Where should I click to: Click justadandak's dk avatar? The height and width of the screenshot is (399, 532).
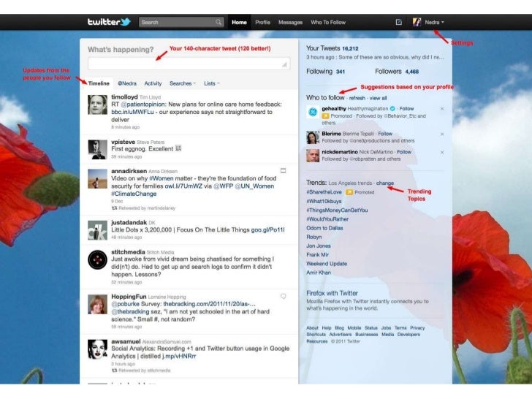point(97,230)
